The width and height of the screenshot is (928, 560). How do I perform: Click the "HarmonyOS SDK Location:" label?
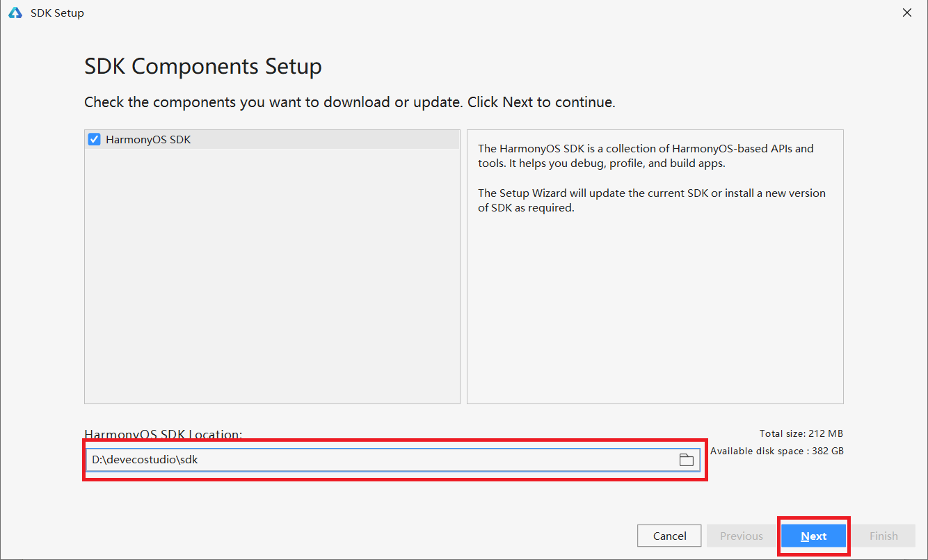click(163, 434)
